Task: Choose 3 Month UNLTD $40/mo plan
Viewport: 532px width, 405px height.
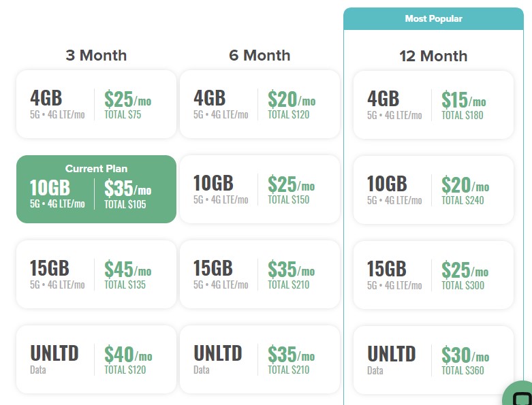Action: 96,359
